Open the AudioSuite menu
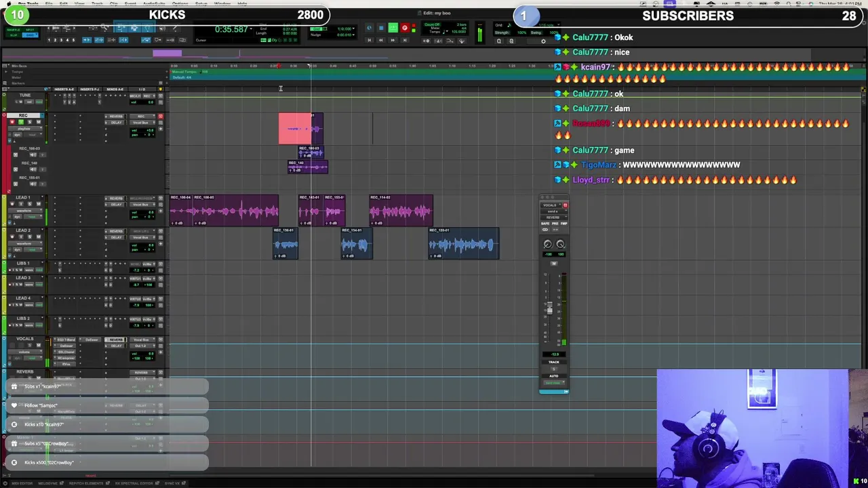This screenshot has width=868, height=488. (x=154, y=3)
